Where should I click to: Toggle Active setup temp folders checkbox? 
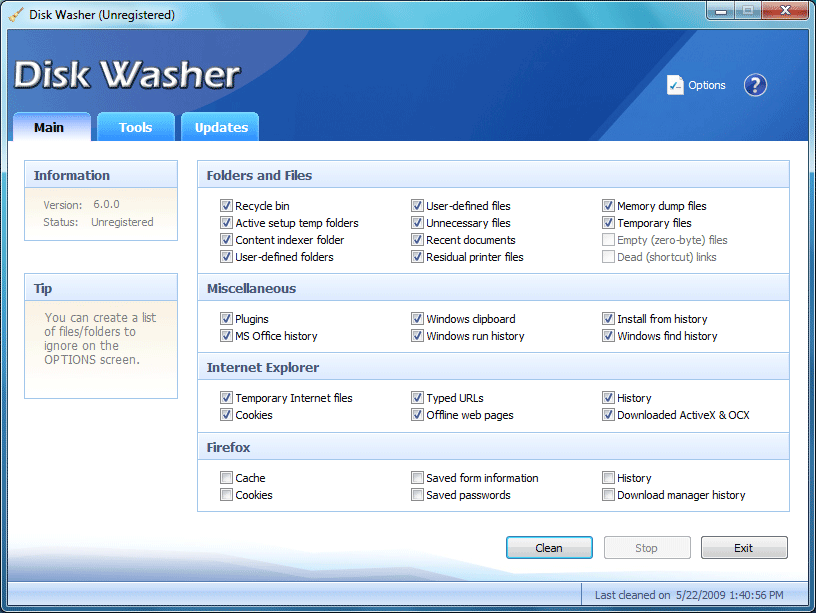(226, 223)
